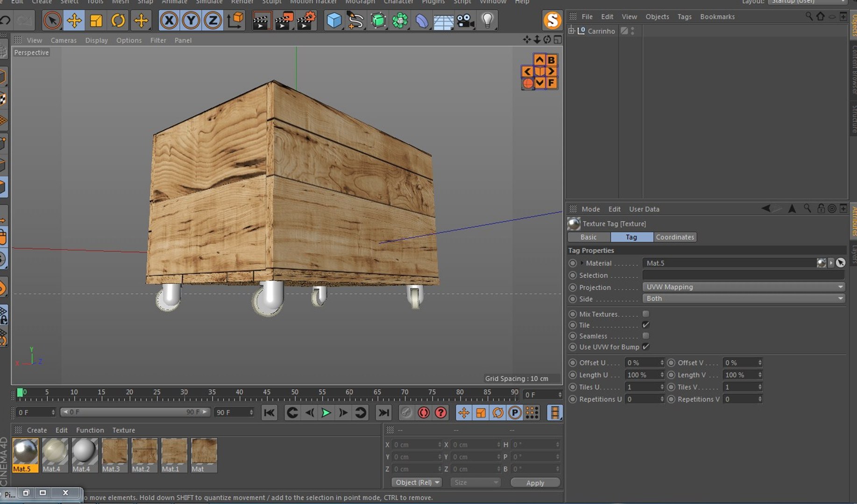Enable record active objects button
857x504 pixels.
(406, 413)
